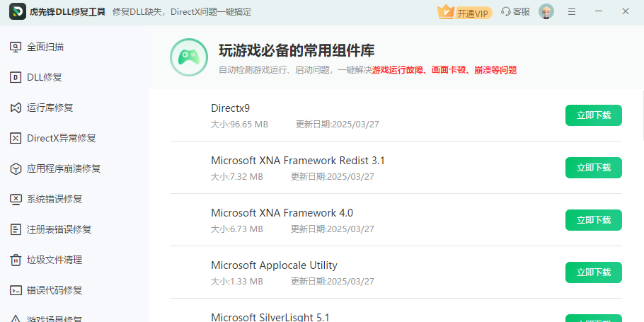The height and width of the screenshot is (322, 644).
Task: Download Directx9 with 立即下载 button
Action: 593,115
